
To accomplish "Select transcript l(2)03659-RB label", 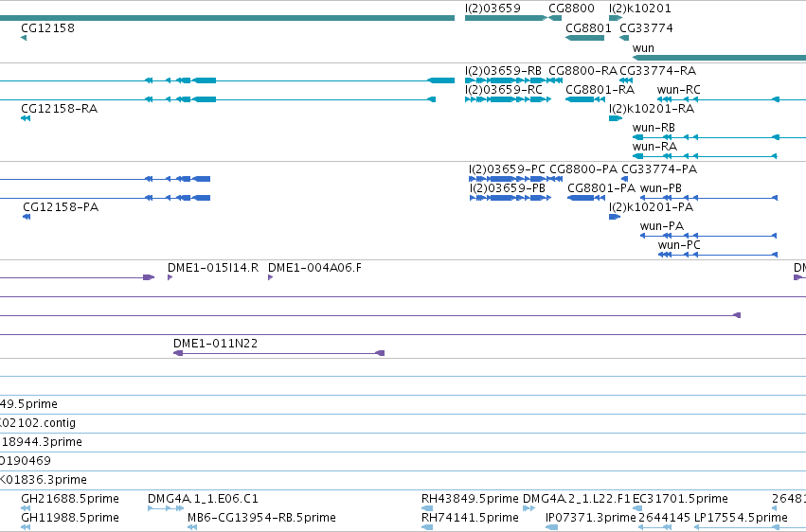I will pyautogui.click(x=503, y=70).
